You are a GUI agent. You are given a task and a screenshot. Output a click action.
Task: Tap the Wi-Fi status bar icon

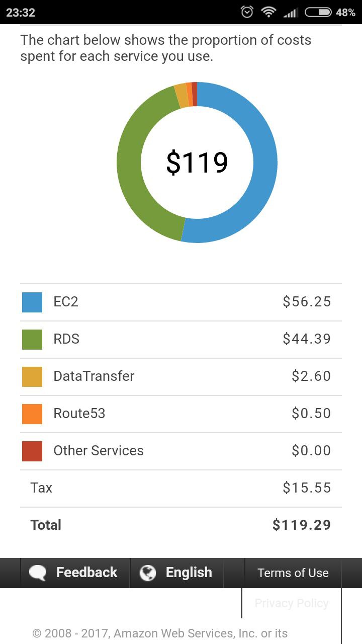point(269,12)
